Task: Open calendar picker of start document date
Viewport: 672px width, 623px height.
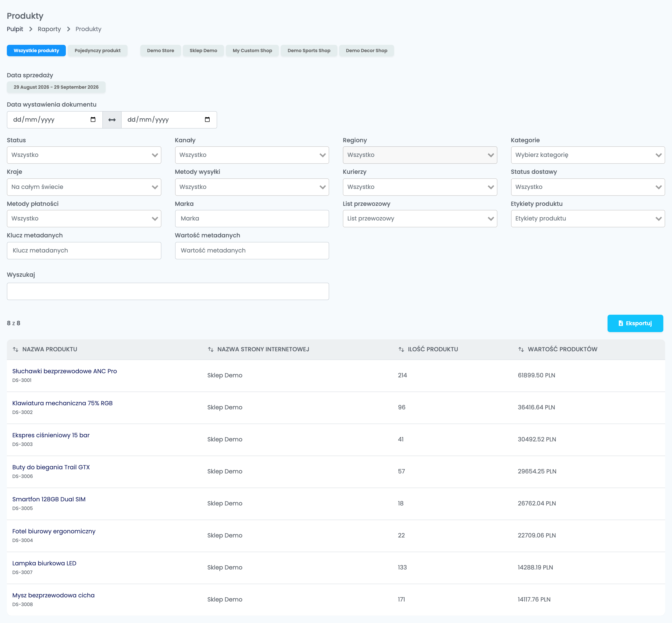Action: coord(93,120)
